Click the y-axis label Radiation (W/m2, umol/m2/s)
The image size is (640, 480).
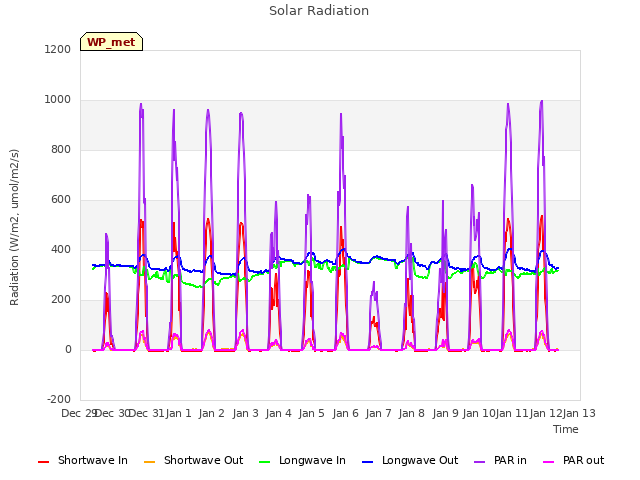point(14,227)
